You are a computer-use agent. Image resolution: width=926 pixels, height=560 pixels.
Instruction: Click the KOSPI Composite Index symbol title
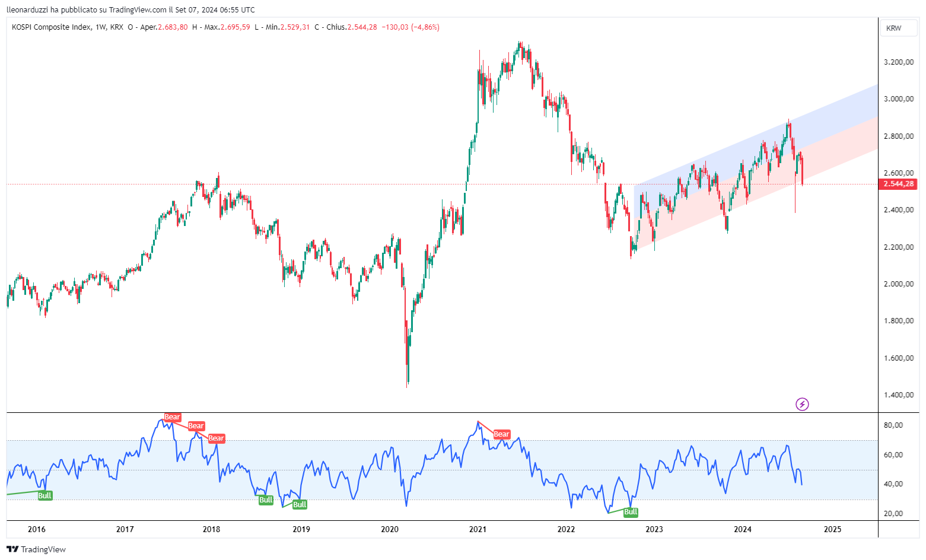pyautogui.click(x=52, y=27)
